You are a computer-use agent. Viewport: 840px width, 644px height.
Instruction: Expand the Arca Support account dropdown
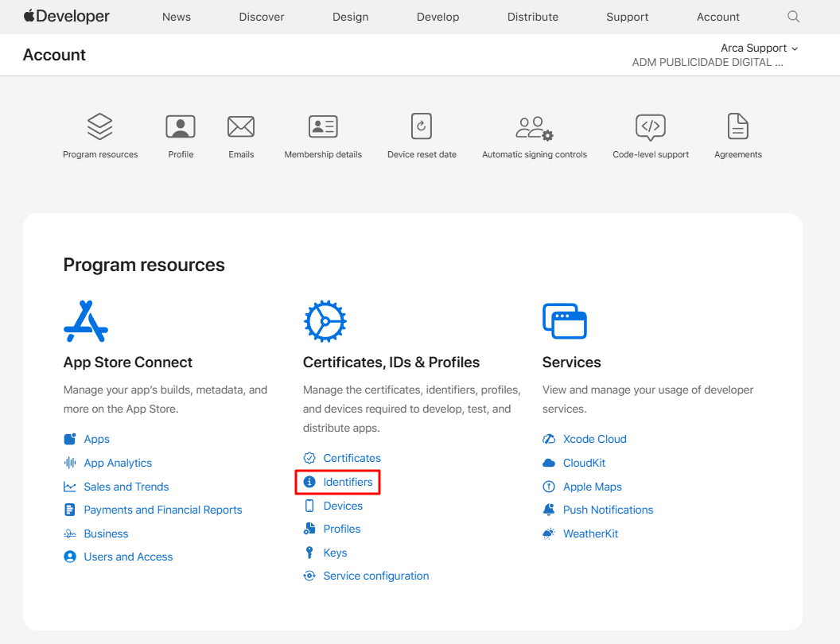coord(759,48)
